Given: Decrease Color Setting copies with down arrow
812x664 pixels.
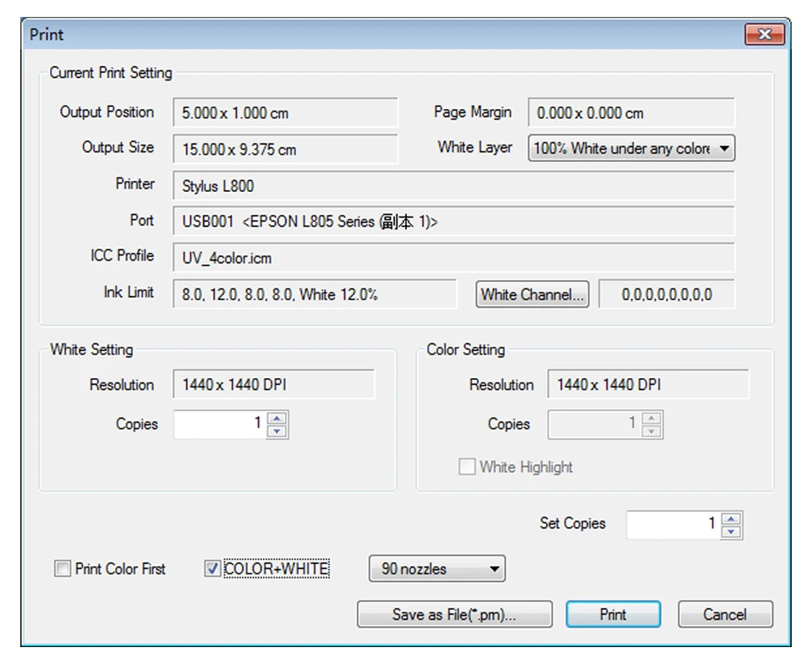Looking at the screenshot, I should tap(651, 431).
